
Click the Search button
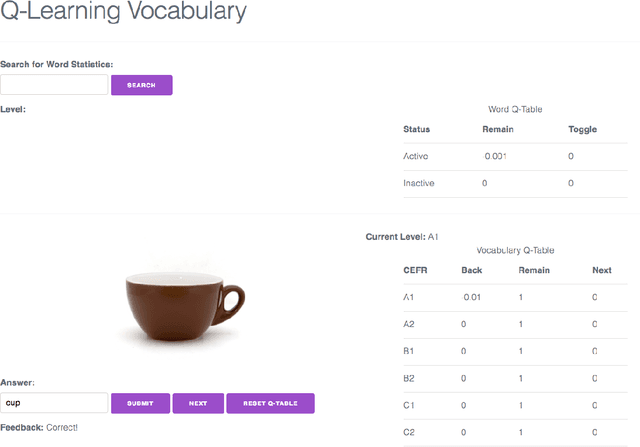141,85
